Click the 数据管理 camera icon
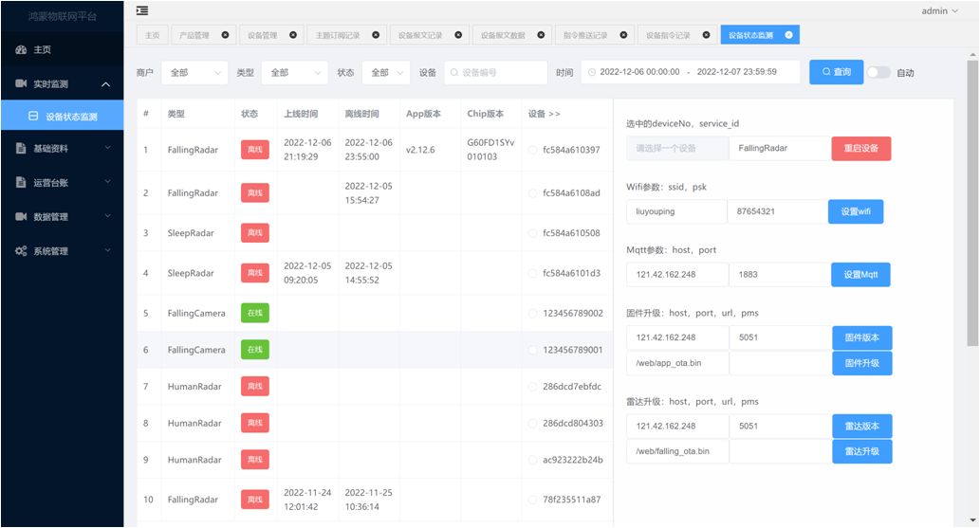The width and height of the screenshot is (980, 528). click(x=21, y=217)
